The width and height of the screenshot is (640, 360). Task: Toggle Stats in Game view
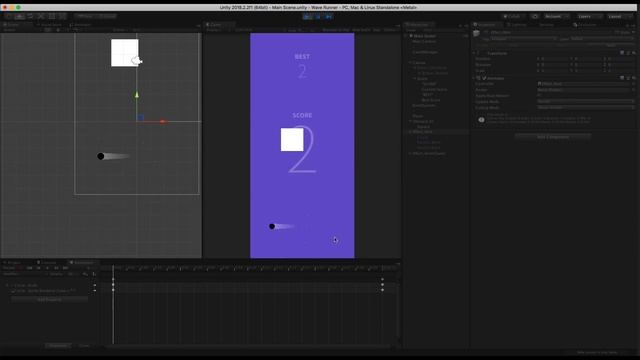pyautogui.click(x=376, y=30)
